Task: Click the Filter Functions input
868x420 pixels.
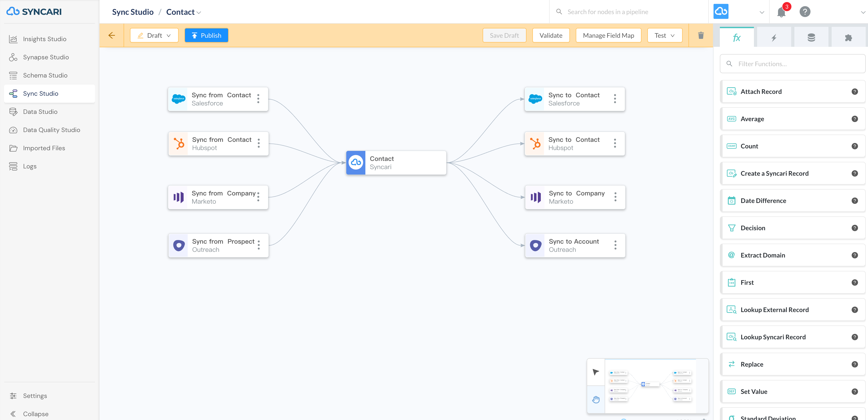Action: (793, 64)
